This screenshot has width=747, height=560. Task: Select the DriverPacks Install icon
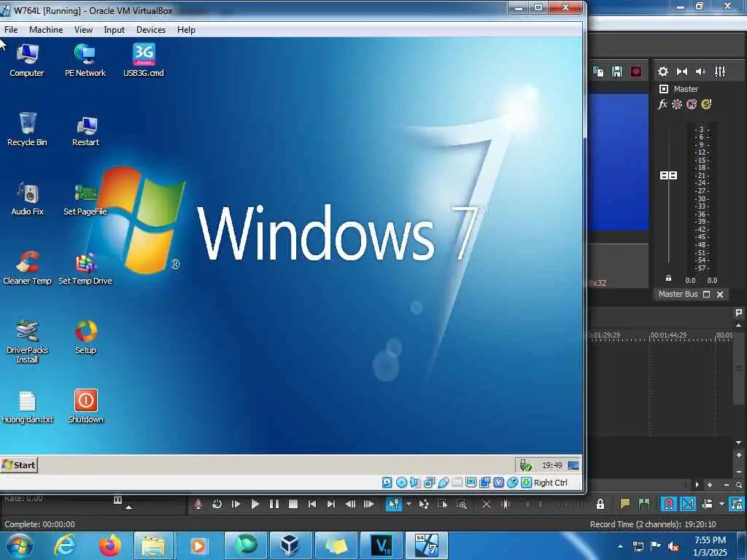pyautogui.click(x=27, y=341)
